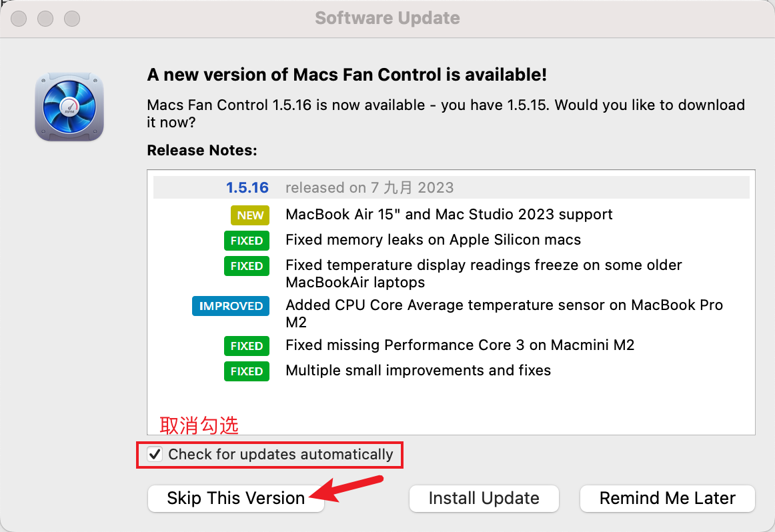Click FIXED badge beside temperature display entry

click(247, 266)
